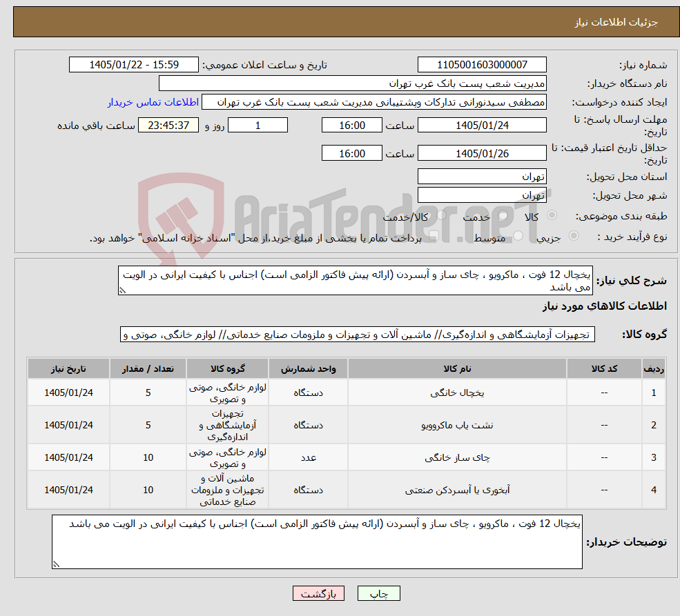Click price validity date 1405/01/26 field
Viewport: 680px width, 616px height.
click(x=482, y=153)
